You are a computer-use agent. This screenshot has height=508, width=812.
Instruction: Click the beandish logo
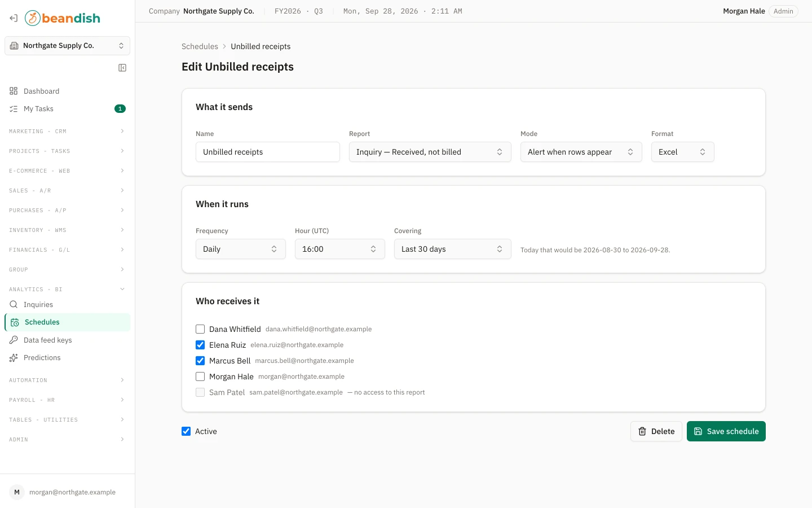[x=63, y=18]
